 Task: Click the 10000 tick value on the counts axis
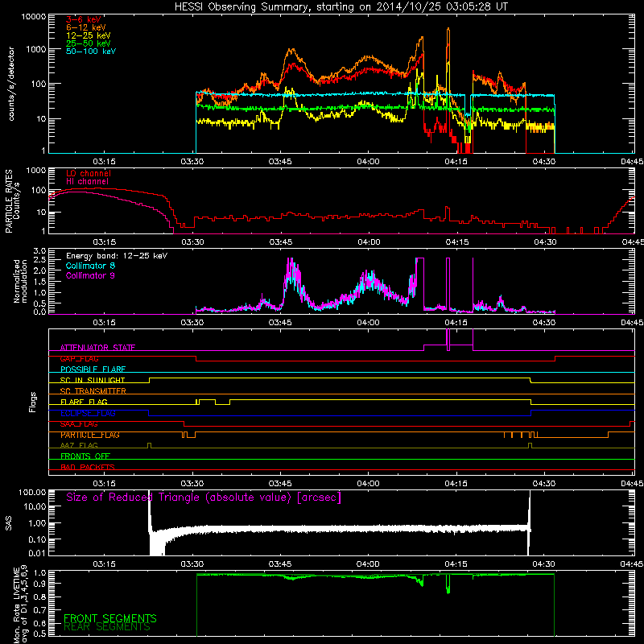34,17
